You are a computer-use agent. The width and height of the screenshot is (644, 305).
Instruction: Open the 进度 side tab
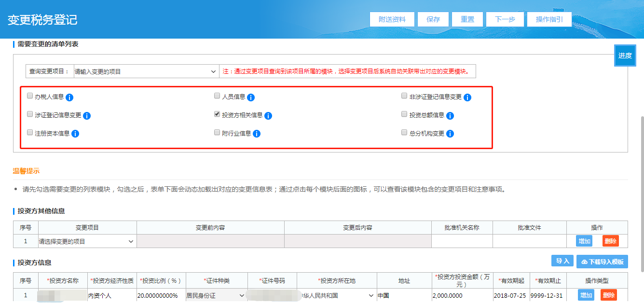[x=625, y=55]
